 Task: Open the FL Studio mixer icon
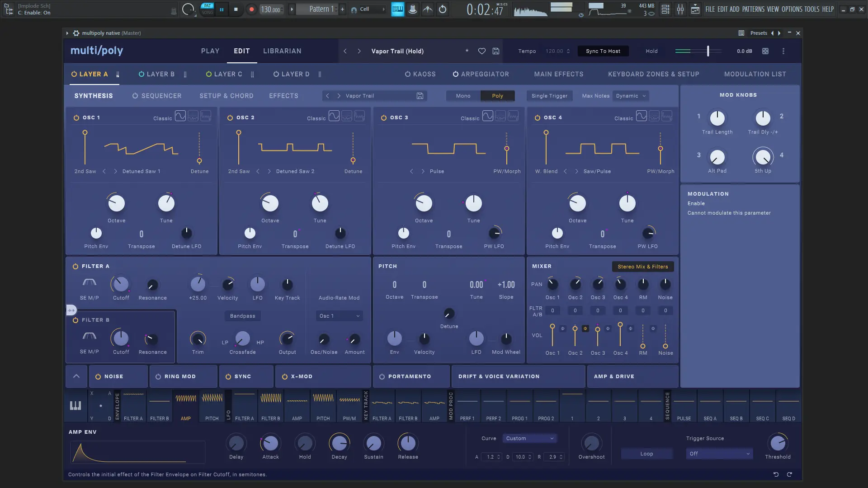click(x=680, y=9)
